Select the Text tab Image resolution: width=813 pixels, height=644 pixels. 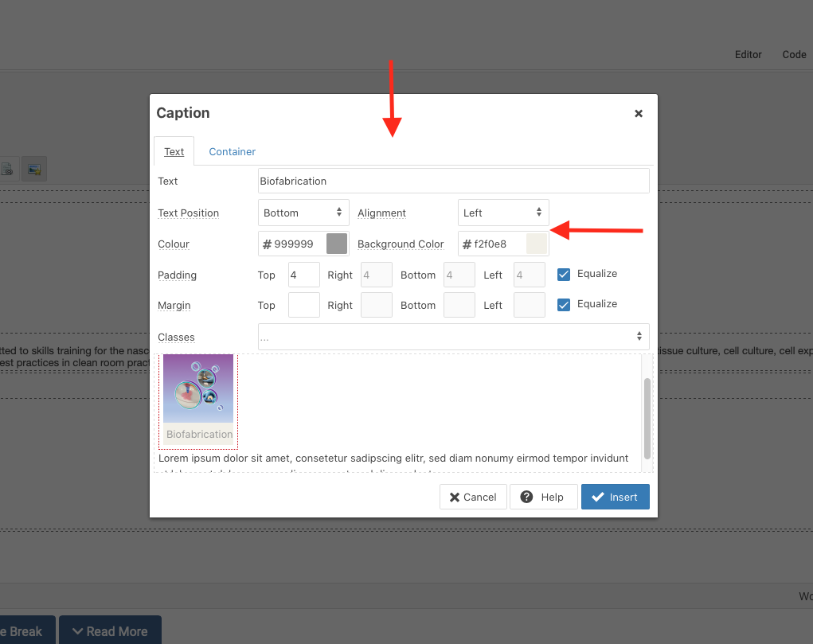[174, 151]
